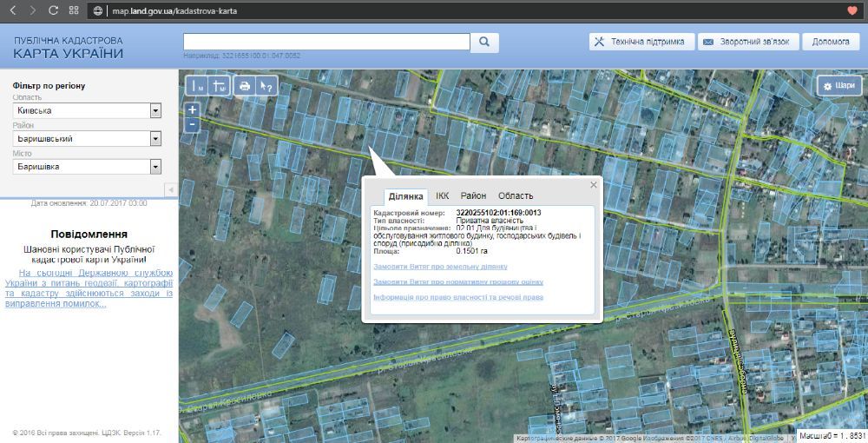Screen dimensions: 868x443
Task: Switch to the Область tab
Action: [x=516, y=195]
